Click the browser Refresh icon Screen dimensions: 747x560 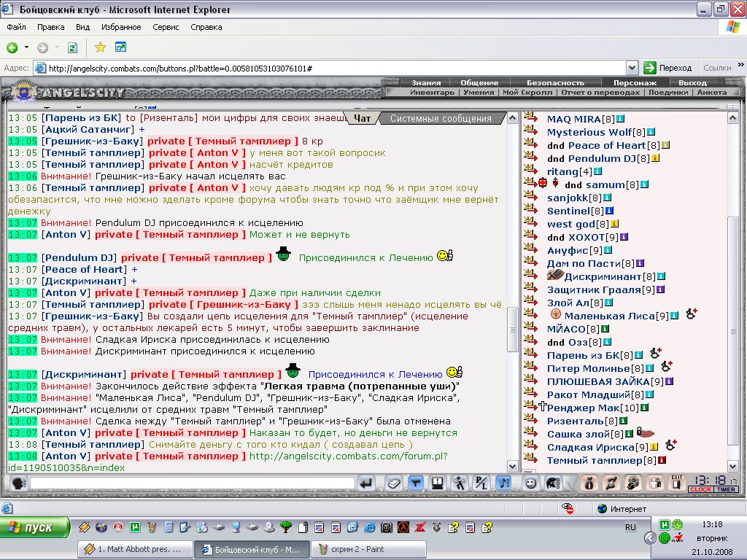[x=72, y=47]
